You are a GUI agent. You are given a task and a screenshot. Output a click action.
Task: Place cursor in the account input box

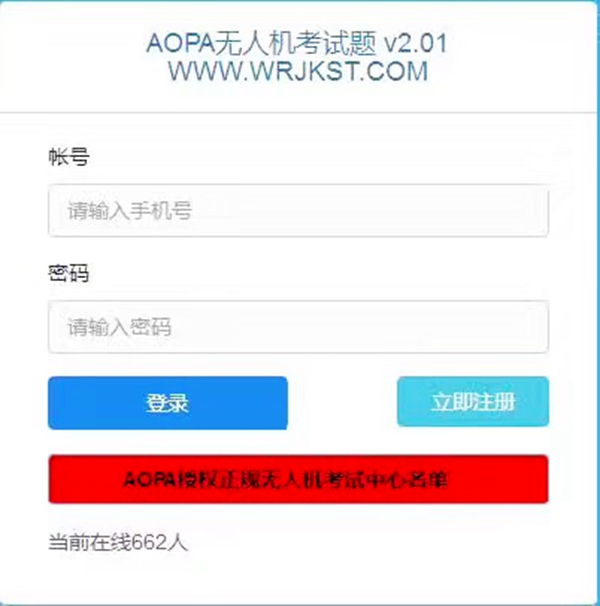pyautogui.click(x=298, y=211)
